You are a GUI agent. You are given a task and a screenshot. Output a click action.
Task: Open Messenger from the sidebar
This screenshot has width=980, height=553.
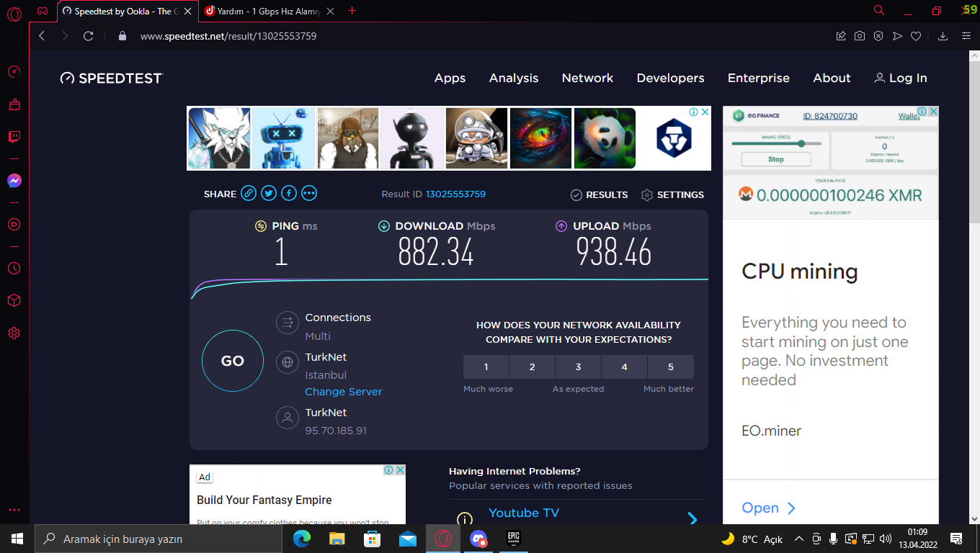pos(14,181)
